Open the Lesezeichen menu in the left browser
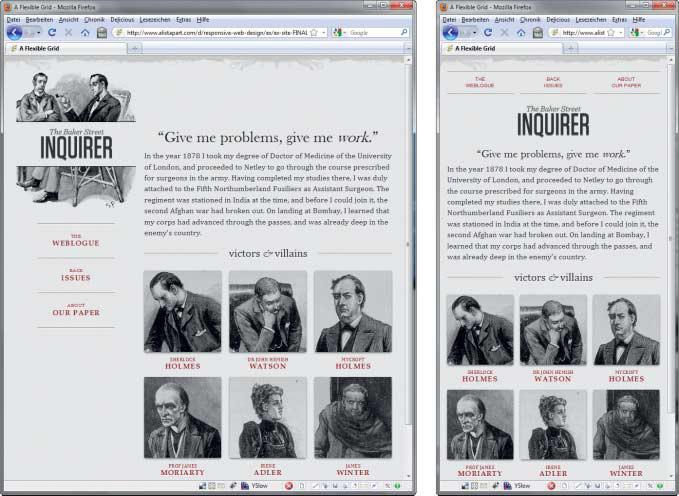679x496 pixels. 143,19
